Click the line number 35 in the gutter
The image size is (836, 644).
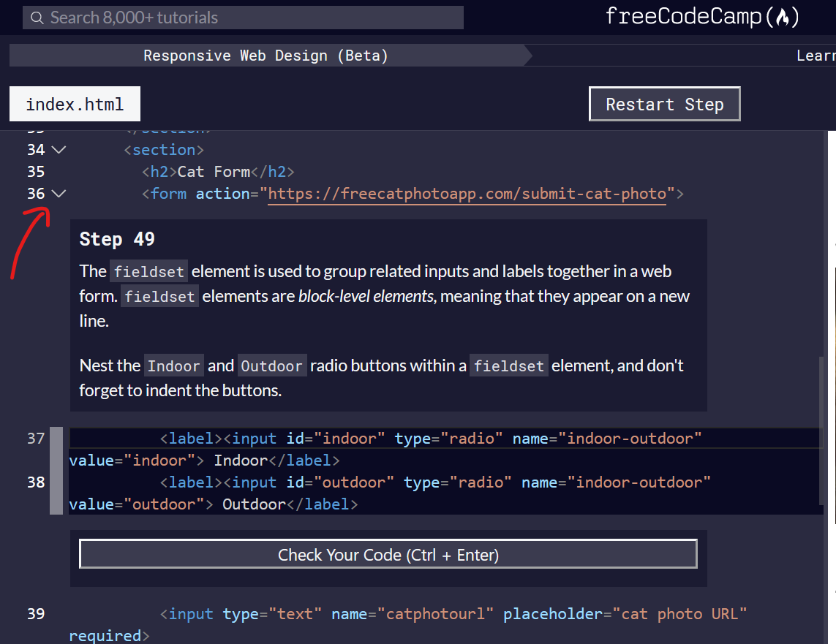tap(35, 171)
